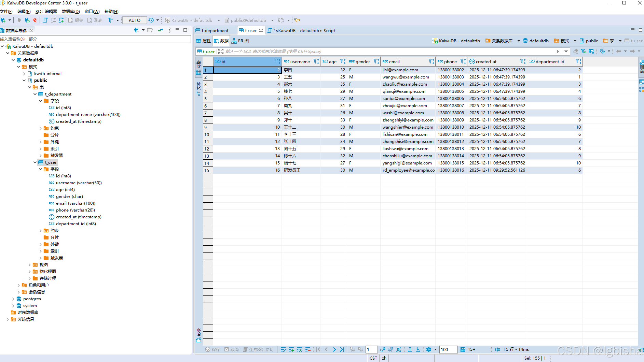Click the 取消 cancel button

click(232, 349)
